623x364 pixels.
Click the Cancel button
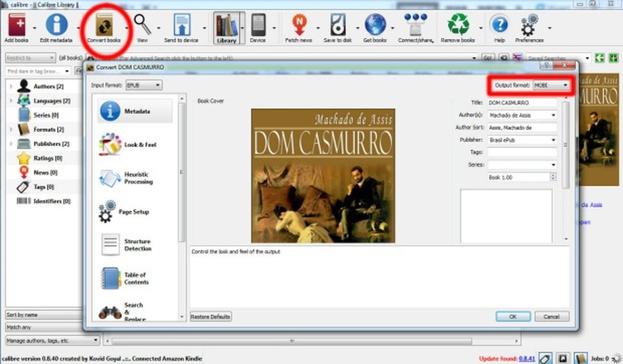click(551, 317)
